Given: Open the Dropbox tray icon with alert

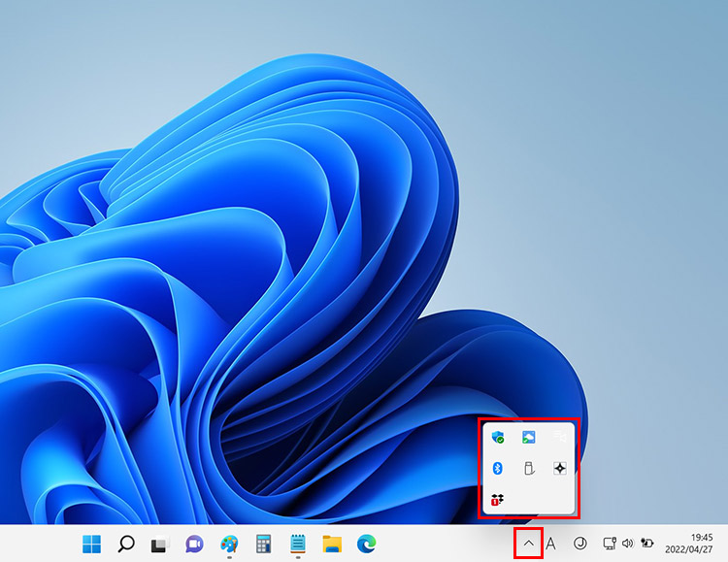Looking at the screenshot, I should coord(498,500).
